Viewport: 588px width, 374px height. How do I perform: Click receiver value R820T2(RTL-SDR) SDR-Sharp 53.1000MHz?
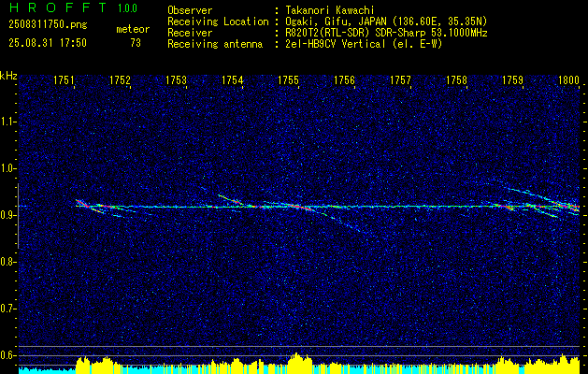(387, 33)
